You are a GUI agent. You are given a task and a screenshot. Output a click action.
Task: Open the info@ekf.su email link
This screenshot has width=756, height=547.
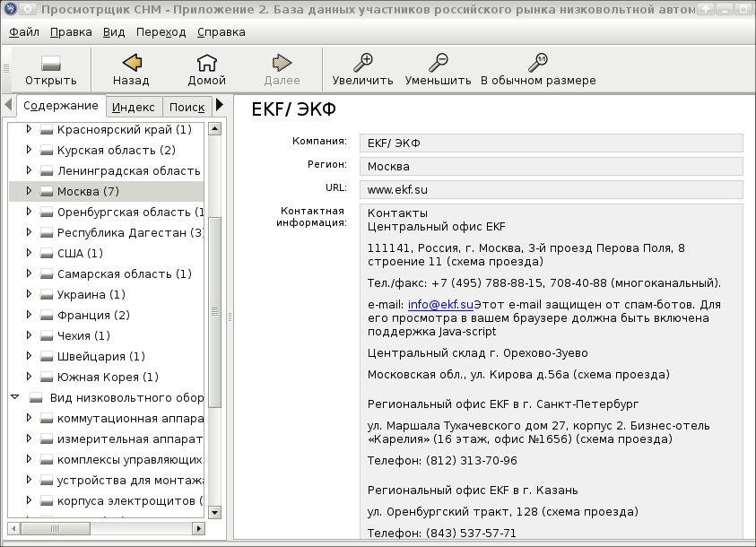(440, 305)
